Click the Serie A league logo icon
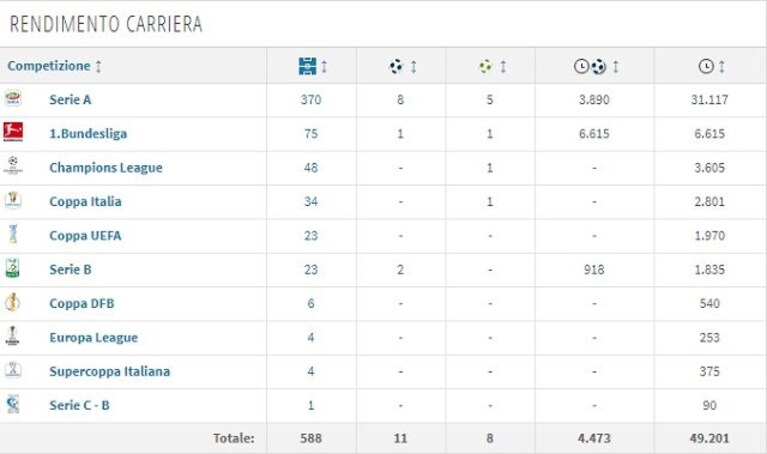 click(x=13, y=98)
